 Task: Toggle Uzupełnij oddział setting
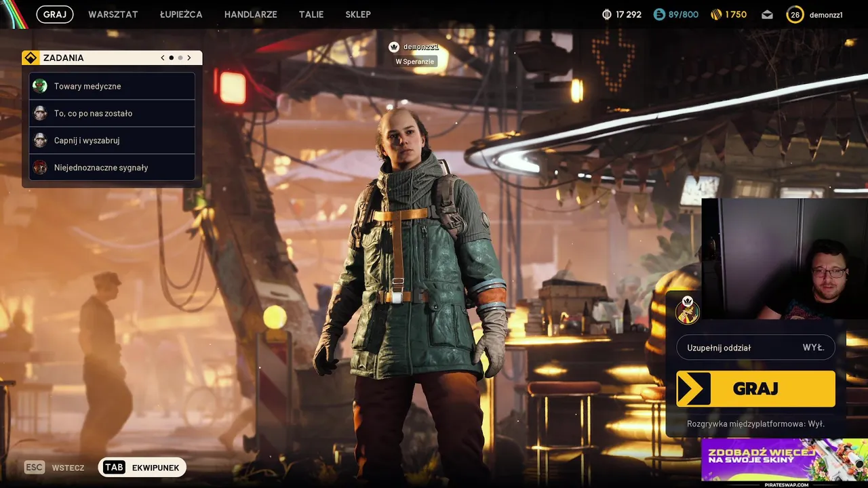coord(755,348)
